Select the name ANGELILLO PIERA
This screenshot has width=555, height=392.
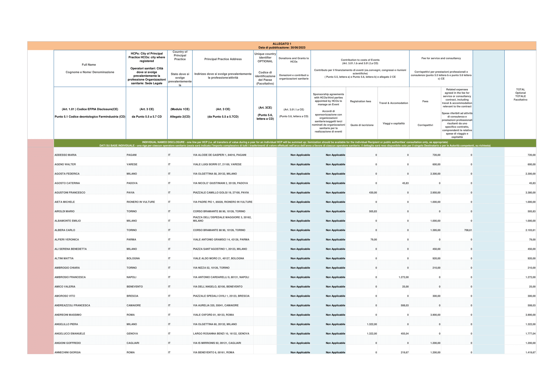click(x=66, y=324)
